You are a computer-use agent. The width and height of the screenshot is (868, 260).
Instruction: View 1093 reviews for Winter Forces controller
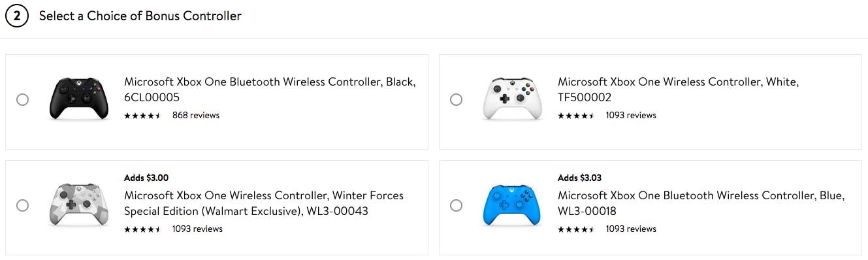(197, 229)
